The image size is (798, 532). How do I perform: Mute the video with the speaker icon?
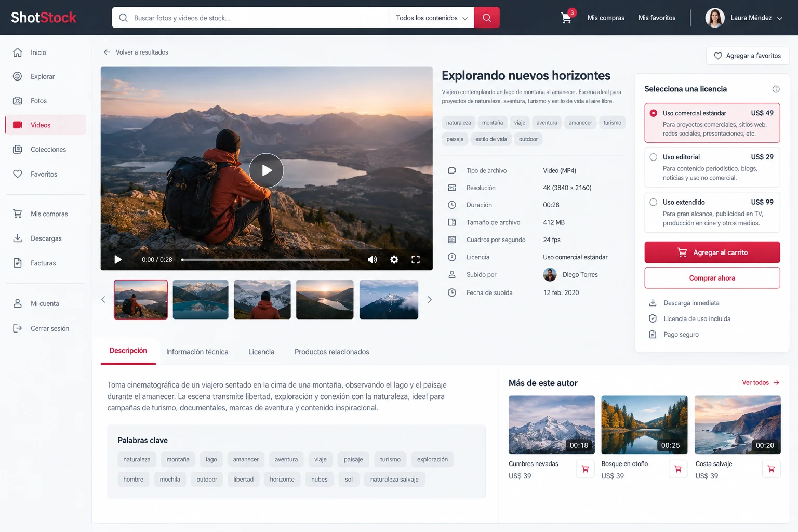373,259
